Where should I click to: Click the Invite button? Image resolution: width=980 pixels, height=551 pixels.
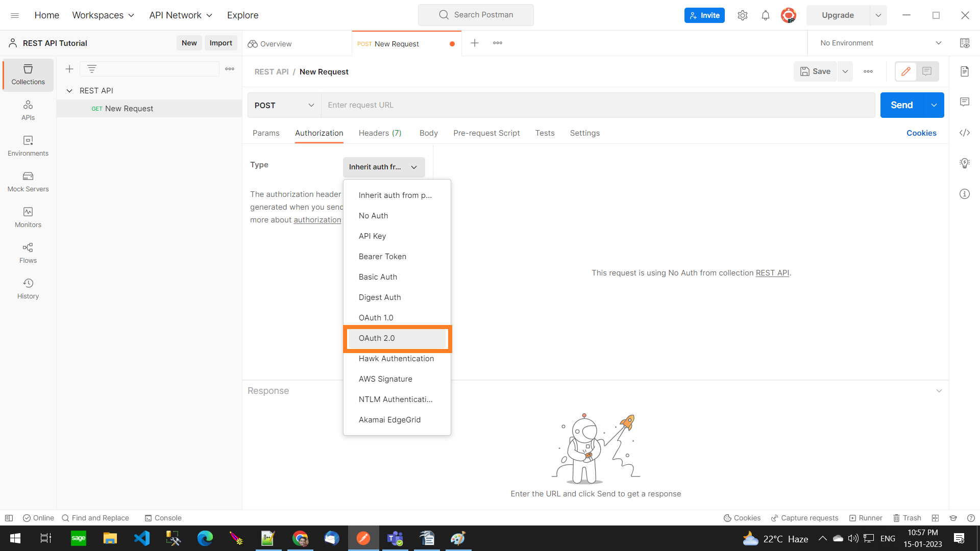(704, 15)
